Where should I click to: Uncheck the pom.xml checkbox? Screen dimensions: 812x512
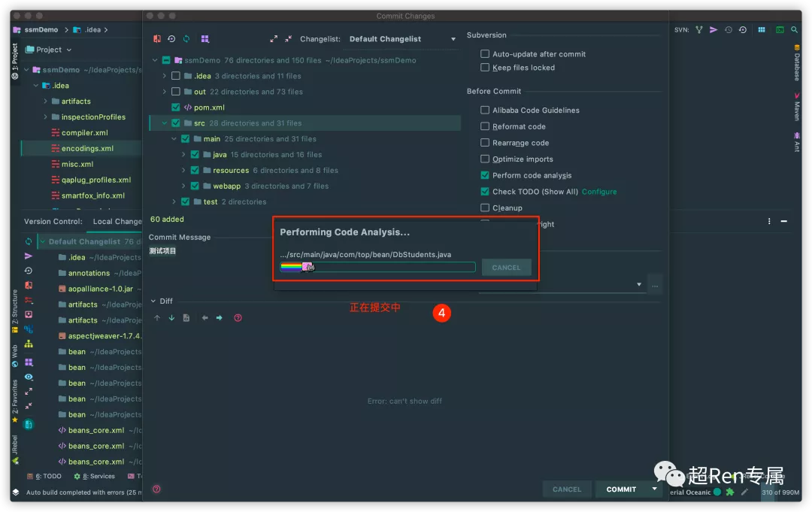(x=175, y=108)
